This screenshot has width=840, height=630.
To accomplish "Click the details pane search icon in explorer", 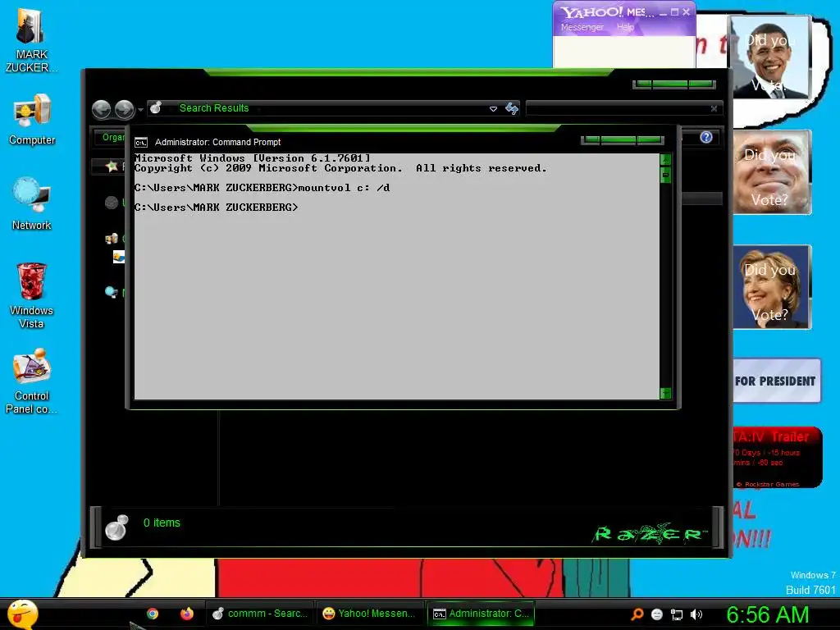I will (116, 527).
